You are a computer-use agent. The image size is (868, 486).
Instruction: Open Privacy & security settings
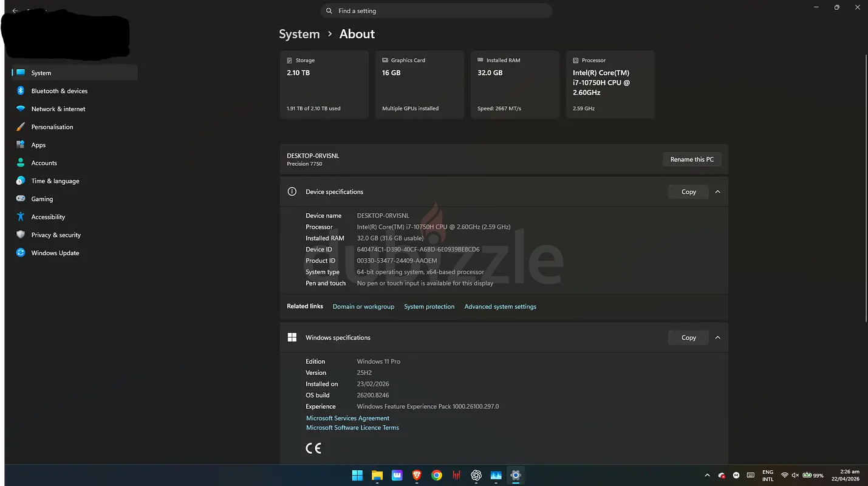tap(55, 235)
